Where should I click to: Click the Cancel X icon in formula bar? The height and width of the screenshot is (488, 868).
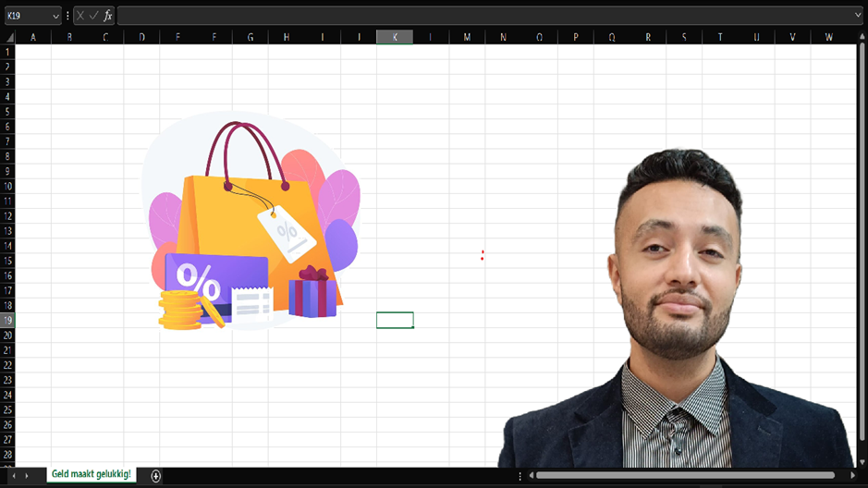(80, 16)
